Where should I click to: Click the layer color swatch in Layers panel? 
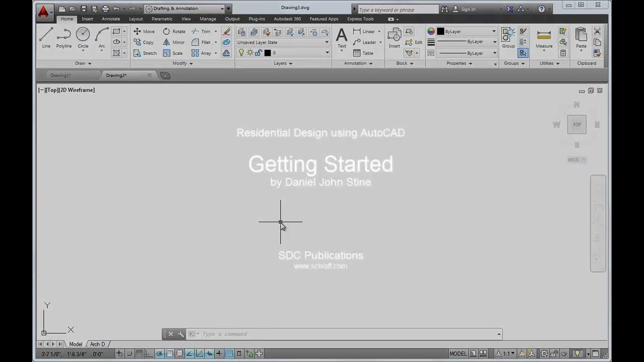[x=268, y=53]
